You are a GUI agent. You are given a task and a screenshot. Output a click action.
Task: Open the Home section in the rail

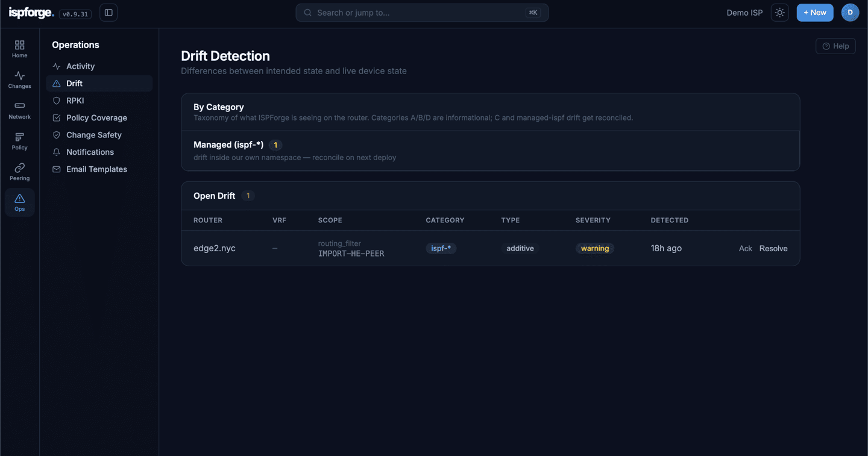[x=19, y=49]
